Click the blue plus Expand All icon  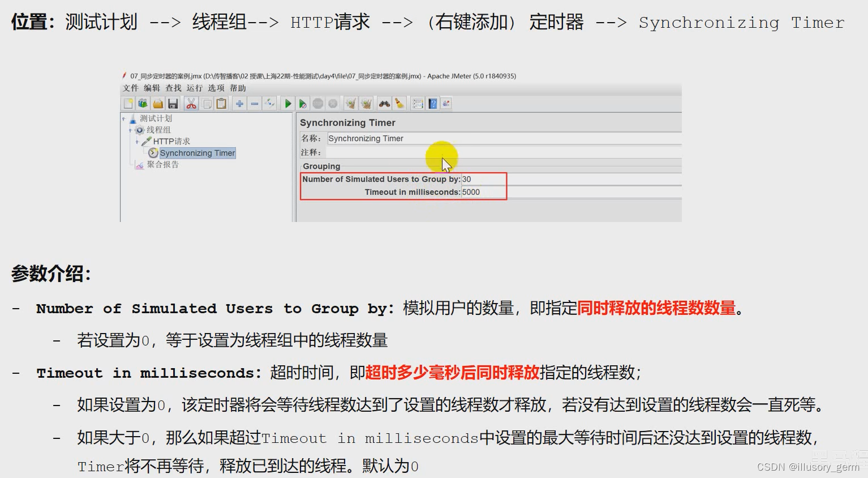point(239,104)
